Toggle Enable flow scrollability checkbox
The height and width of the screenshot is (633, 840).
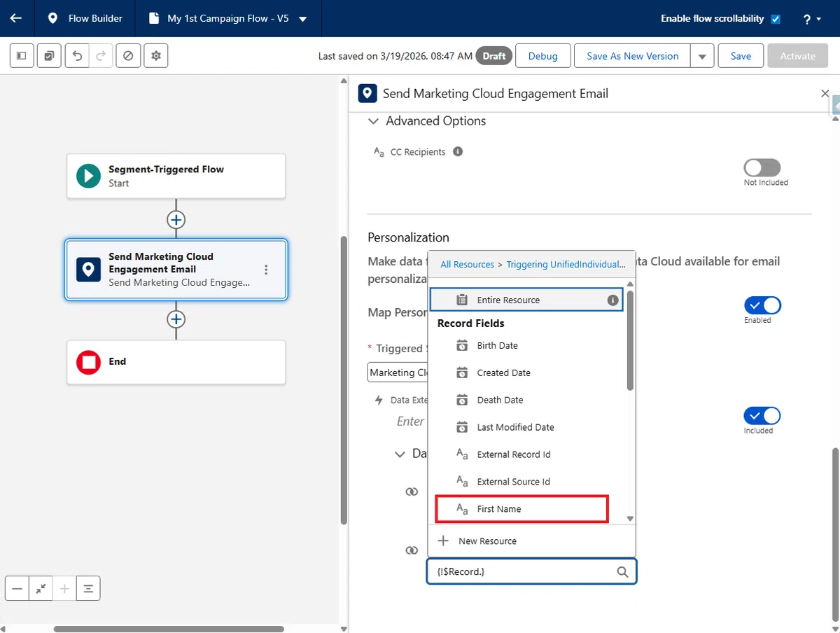tap(776, 19)
